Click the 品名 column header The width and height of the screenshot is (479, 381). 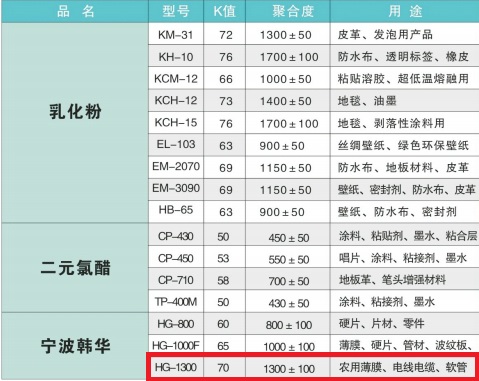pyautogui.click(x=76, y=11)
